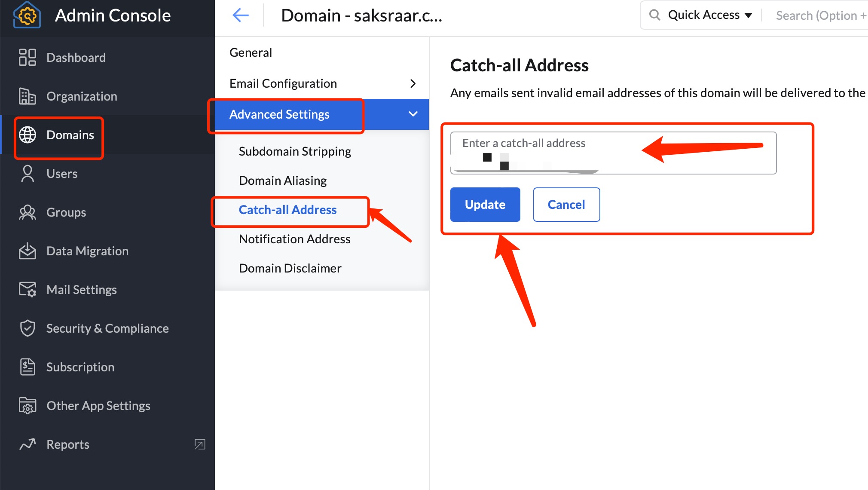Open Users section via person icon
The height and width of the screenshot is (490, 868).
click(x=27, y=173)
